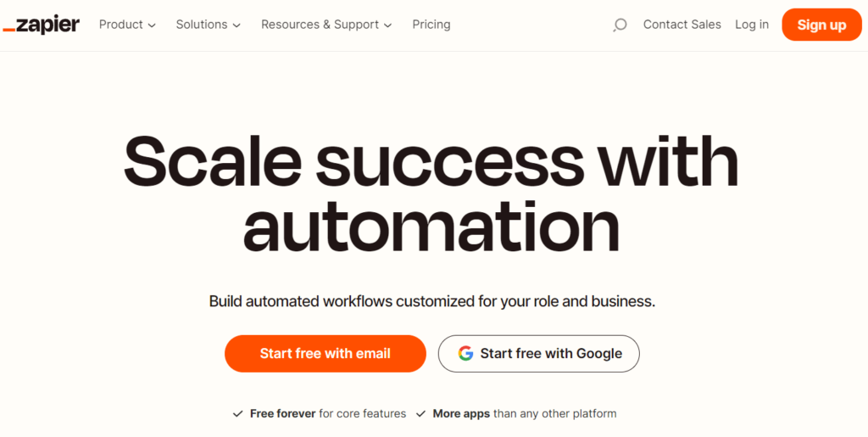Expand the Solutions chevron arrow

pos(236,25)
